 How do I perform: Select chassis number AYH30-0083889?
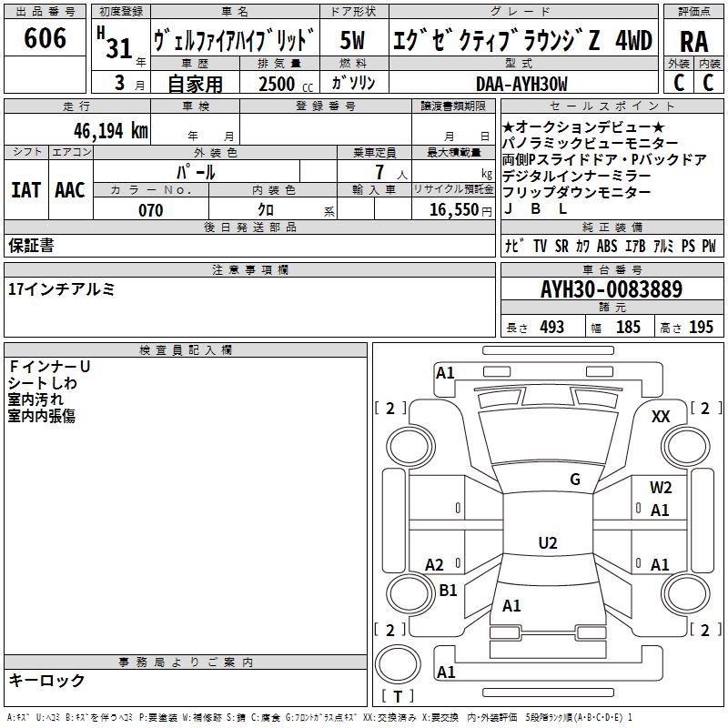[x=612, y=289]
